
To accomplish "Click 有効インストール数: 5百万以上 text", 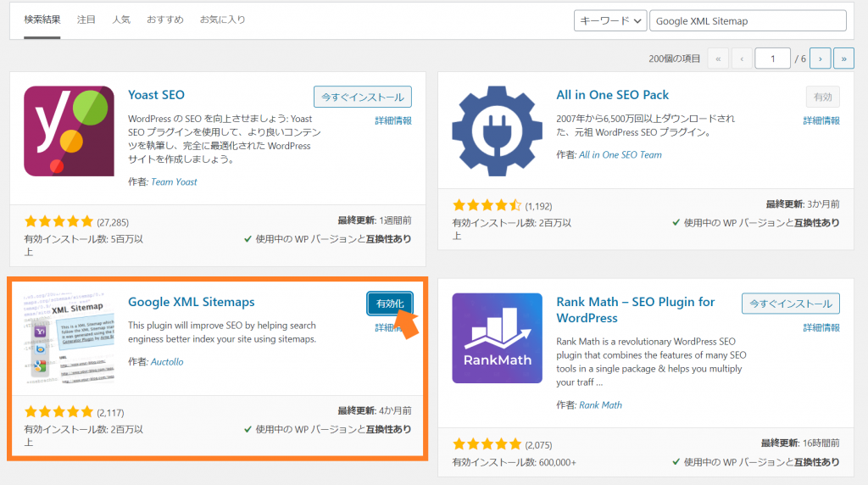I will point(84,245).
